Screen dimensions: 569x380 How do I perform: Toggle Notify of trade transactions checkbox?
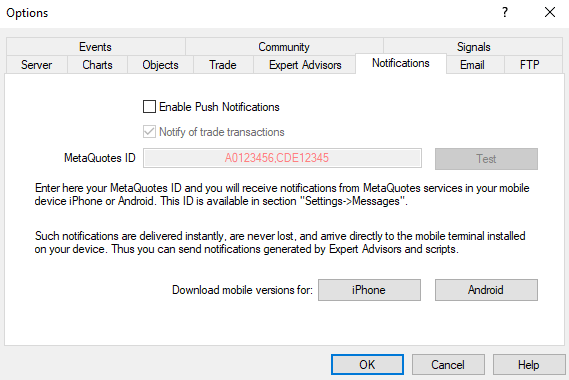click(x=149, y=132)
